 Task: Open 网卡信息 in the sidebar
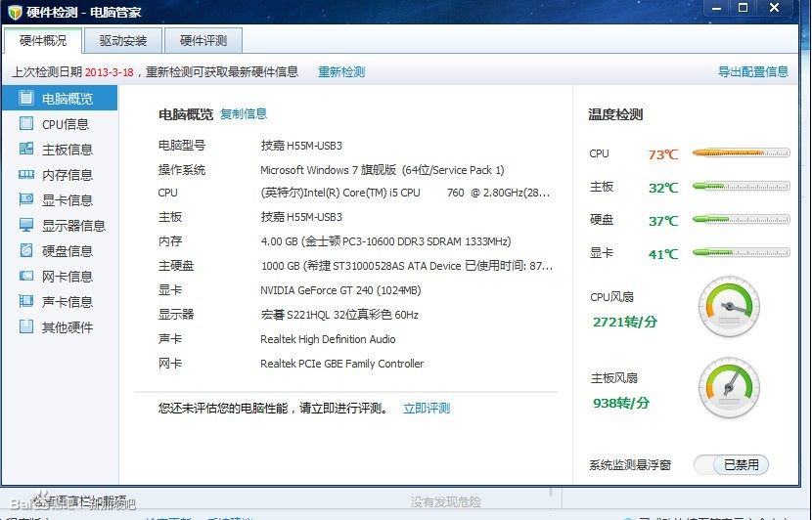[60, 277]
